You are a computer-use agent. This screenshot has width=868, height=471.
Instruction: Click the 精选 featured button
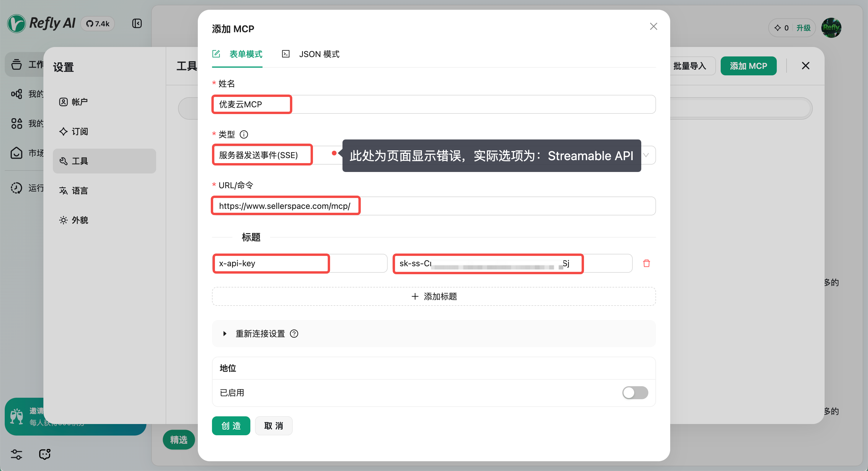tap(179, 440)
